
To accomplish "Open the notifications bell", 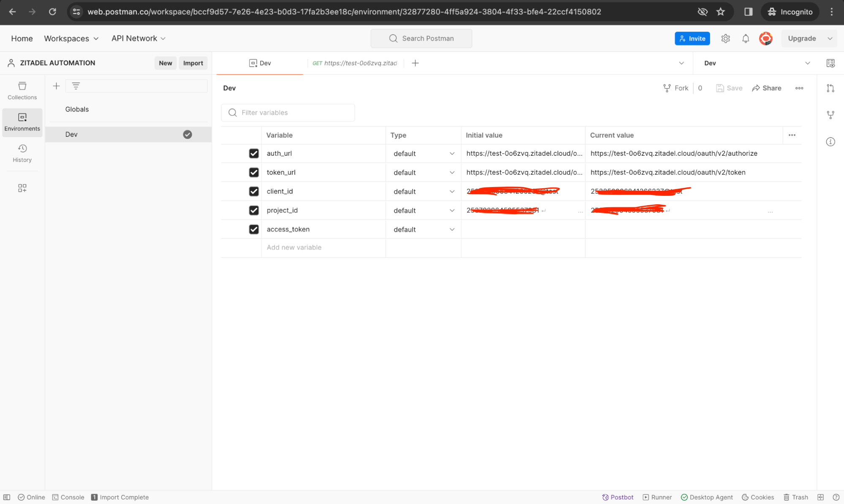I will 746,38.
